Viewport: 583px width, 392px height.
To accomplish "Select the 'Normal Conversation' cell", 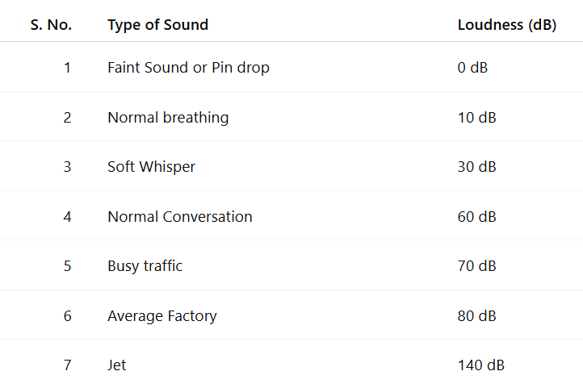I will pos(179,217).
